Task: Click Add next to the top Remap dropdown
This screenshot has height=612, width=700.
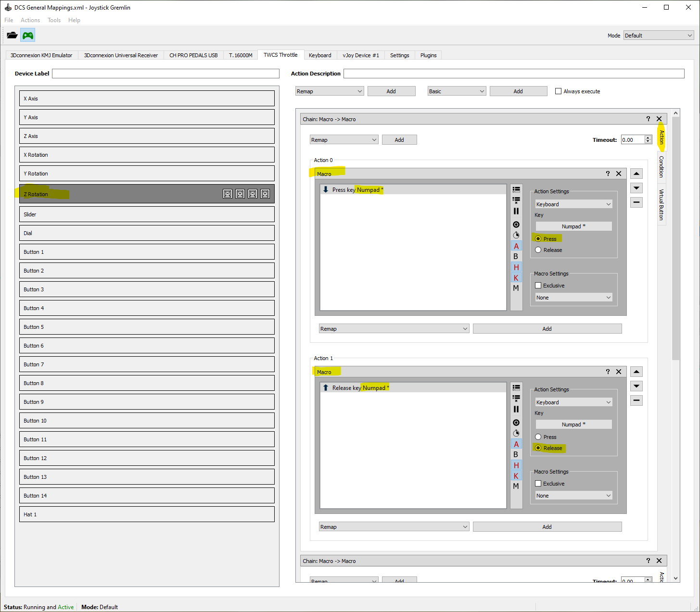Action: pyautogui.click(x=391, y=91)
